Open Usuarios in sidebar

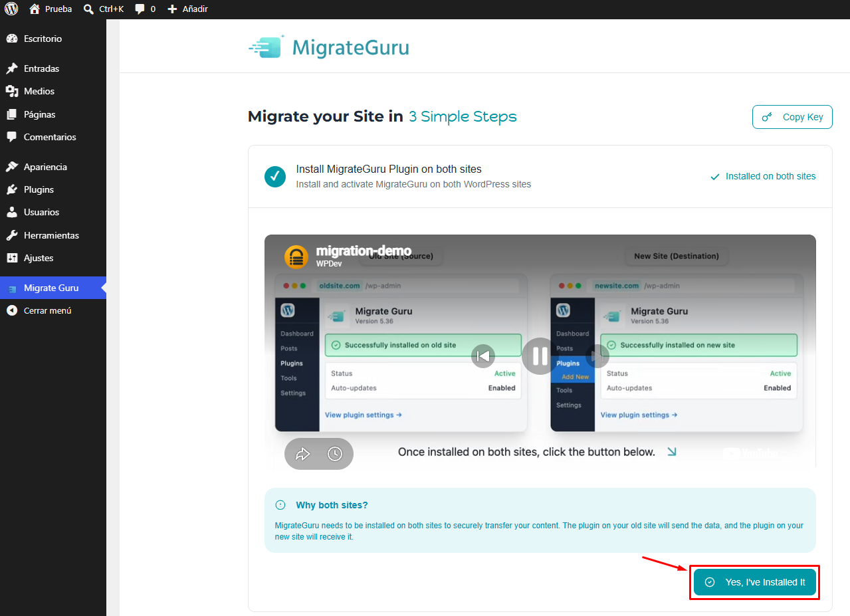tap(53, 212)
